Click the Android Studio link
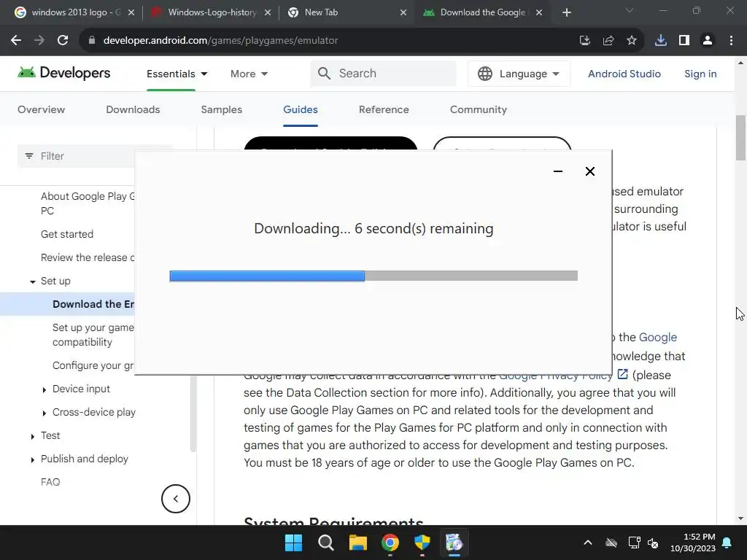Screen dimensions: 747x560 pos(624,74)
